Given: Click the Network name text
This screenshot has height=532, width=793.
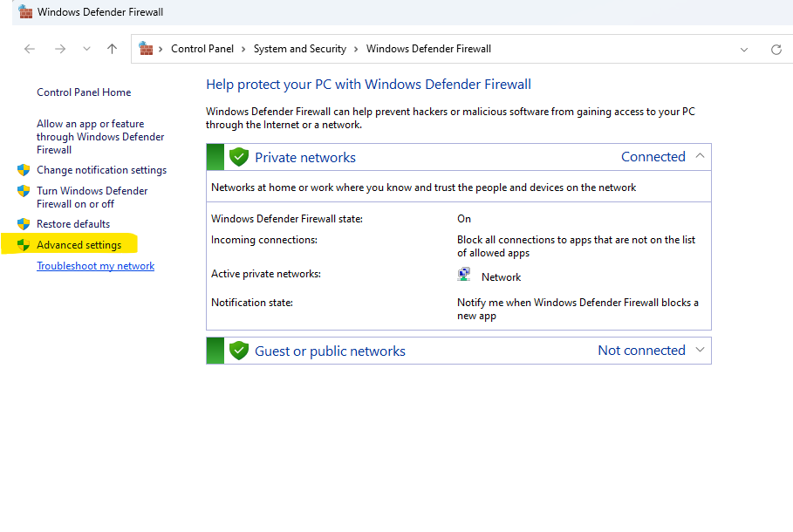Looking at the screenshot, I should click(x=502, y=277).
